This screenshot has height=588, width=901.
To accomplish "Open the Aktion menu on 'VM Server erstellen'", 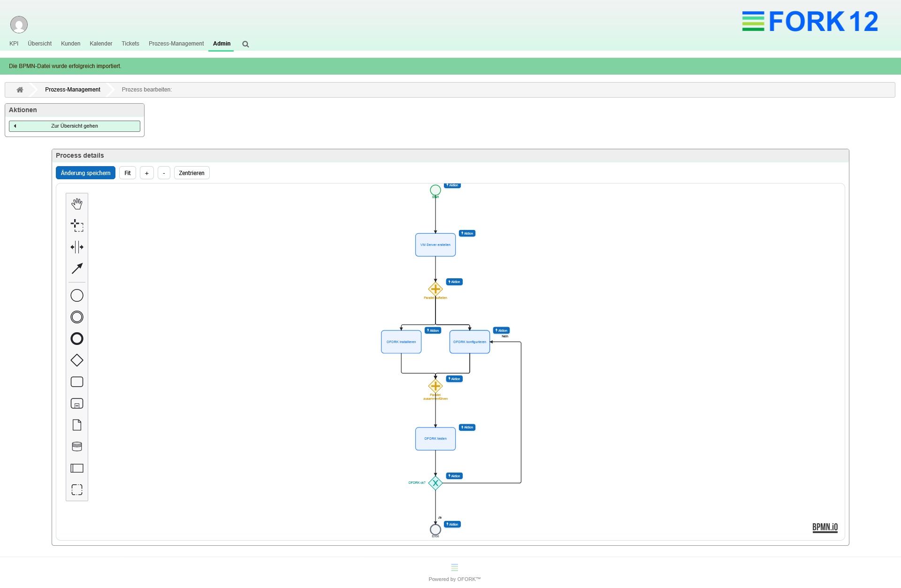I will (467, 233).
